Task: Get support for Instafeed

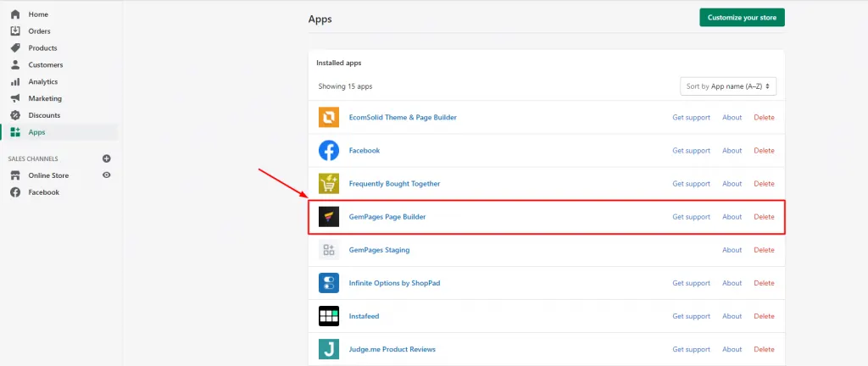Action: pyautogui.click(x=691, y=316)
